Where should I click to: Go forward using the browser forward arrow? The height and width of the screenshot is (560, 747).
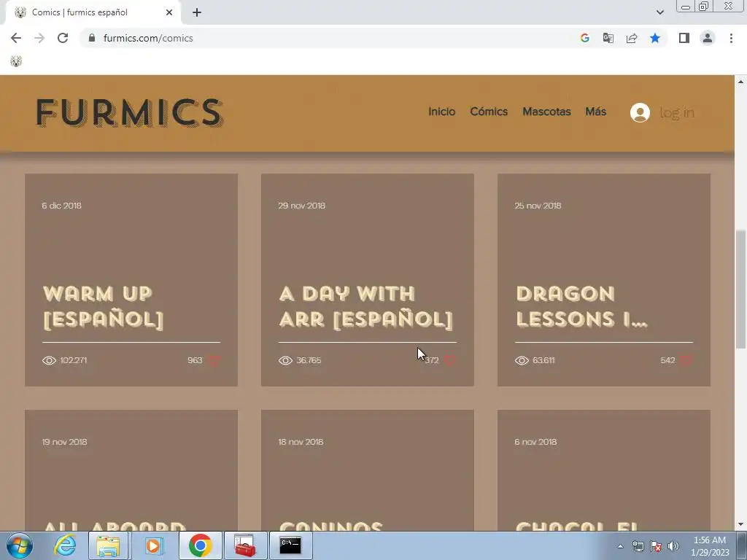(39, 38)
